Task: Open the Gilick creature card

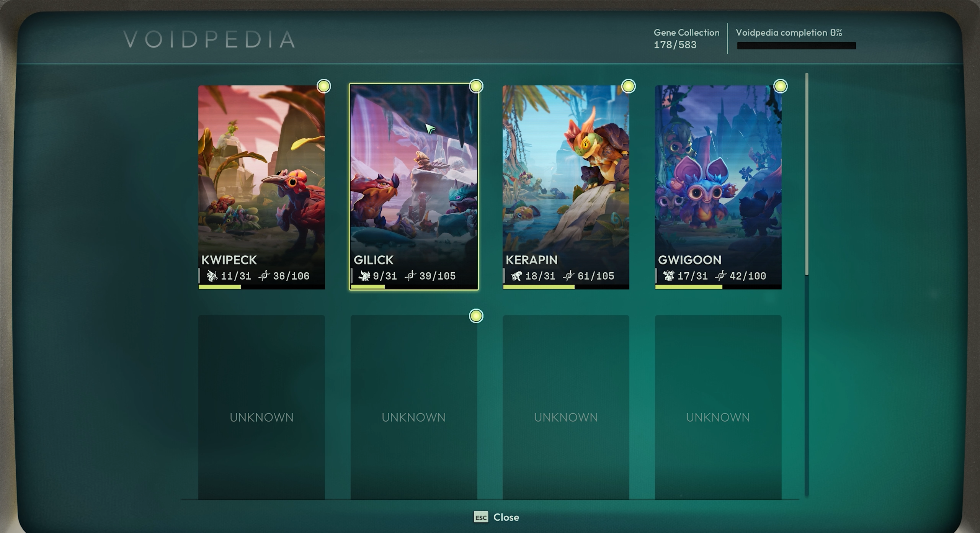Action: [x=413, y=184]
